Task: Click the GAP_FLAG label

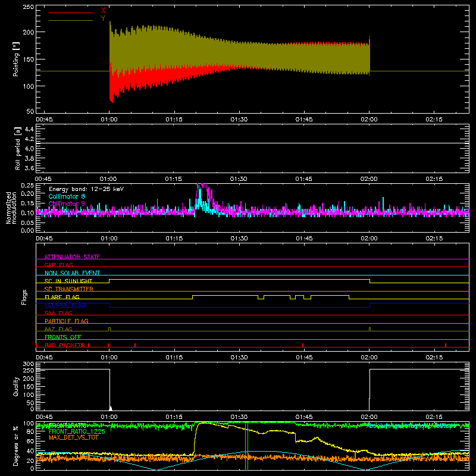Action: (58, 265)
